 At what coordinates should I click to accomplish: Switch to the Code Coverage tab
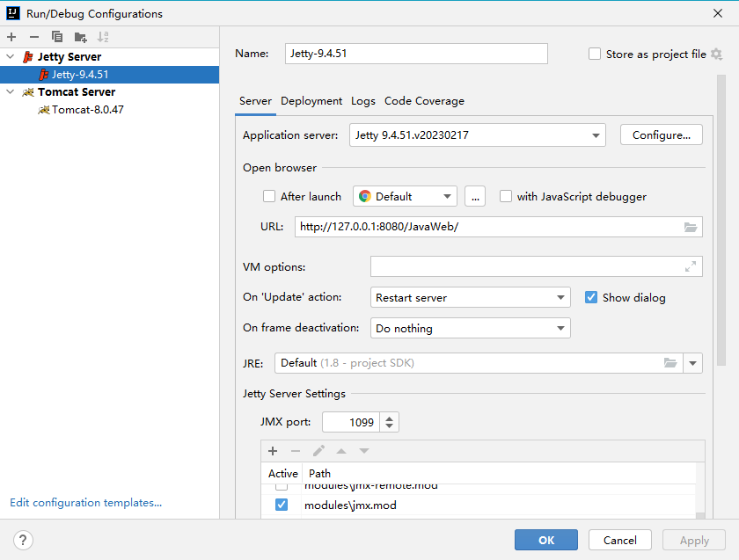click(x=424, y=101)
